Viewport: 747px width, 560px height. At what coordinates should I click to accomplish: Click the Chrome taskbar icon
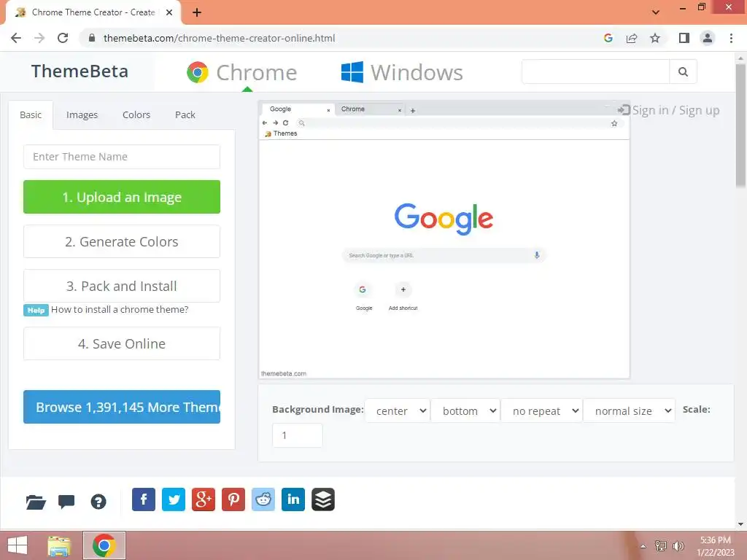point(104,545)
